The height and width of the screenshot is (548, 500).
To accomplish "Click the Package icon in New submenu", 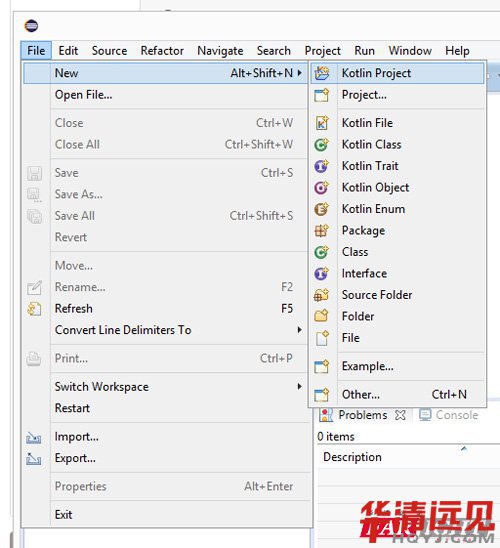I will coord(321,231).
